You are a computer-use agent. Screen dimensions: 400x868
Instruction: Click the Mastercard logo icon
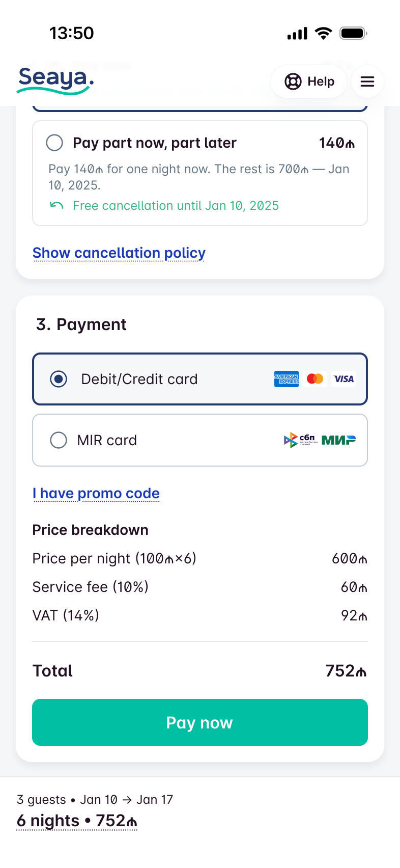[x=315, y=379]
